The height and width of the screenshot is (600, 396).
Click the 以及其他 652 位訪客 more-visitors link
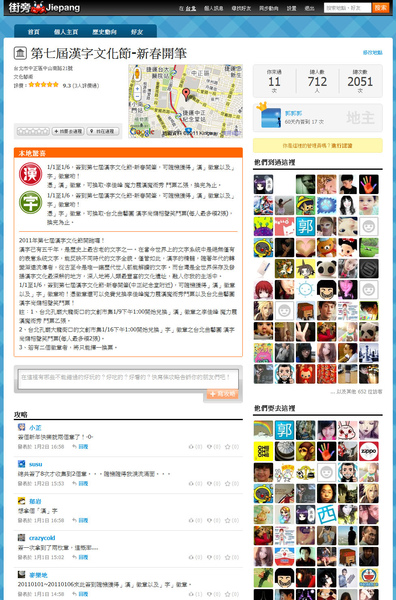[356, 392]
